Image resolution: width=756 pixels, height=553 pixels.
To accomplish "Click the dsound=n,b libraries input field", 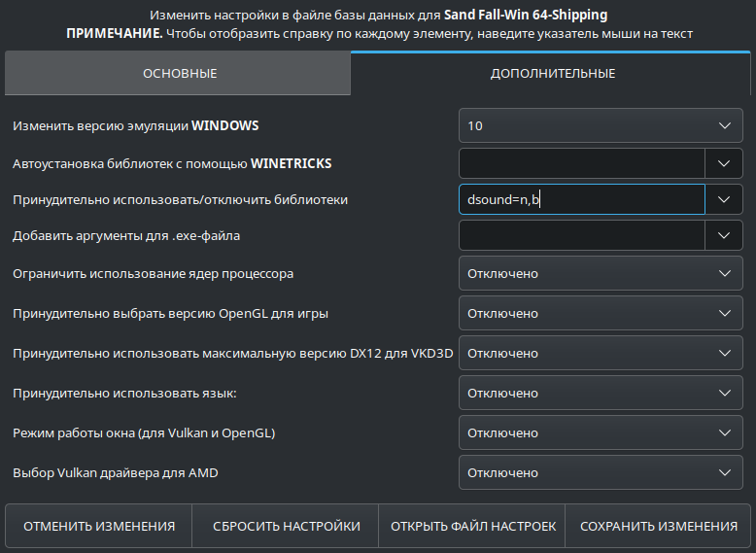I will [581, 199].
